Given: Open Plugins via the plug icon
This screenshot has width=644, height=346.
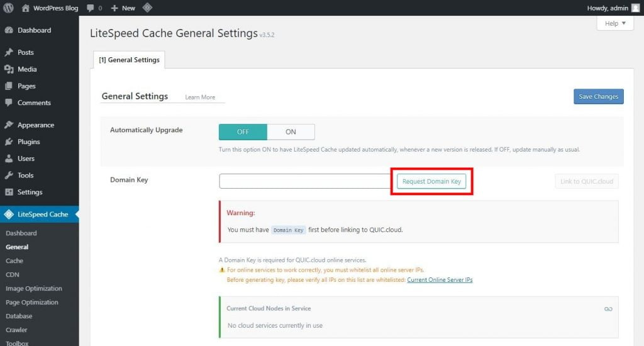Looking at the screenshot, I should click(9, 142).
